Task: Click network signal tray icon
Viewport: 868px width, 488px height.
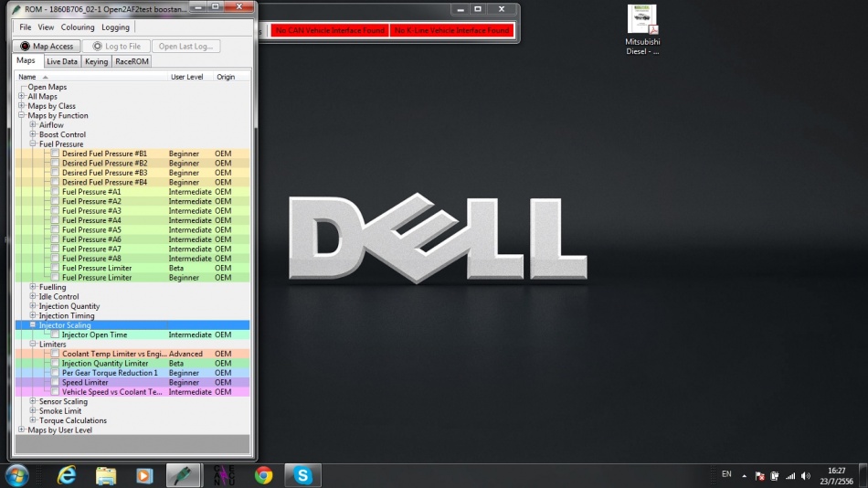Action: click(790, 476)
